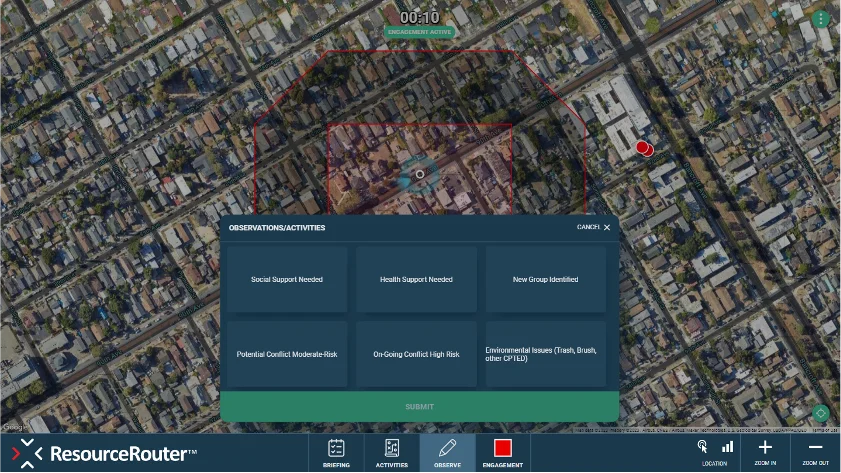Open the green three-dot menu

pyautogui.click(x=822, y=19)
